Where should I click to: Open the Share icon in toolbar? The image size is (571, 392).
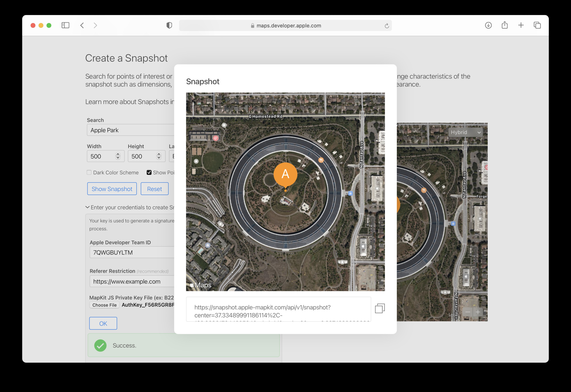click(505, 25)
